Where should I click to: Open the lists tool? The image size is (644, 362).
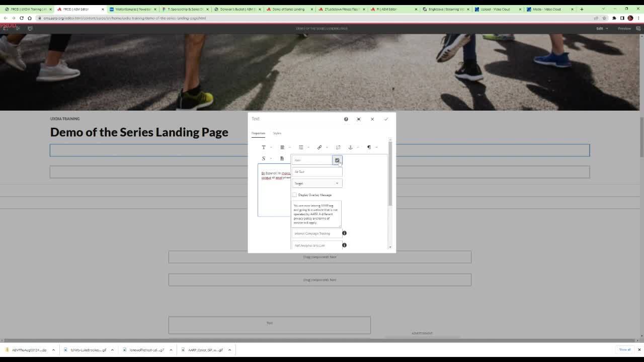[301, 147]
